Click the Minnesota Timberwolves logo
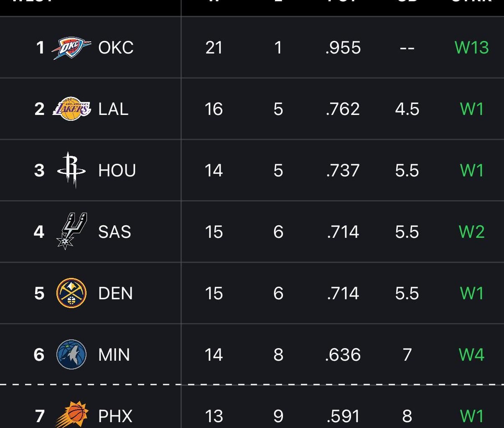The image size is (504, 428). click(71, 354)
